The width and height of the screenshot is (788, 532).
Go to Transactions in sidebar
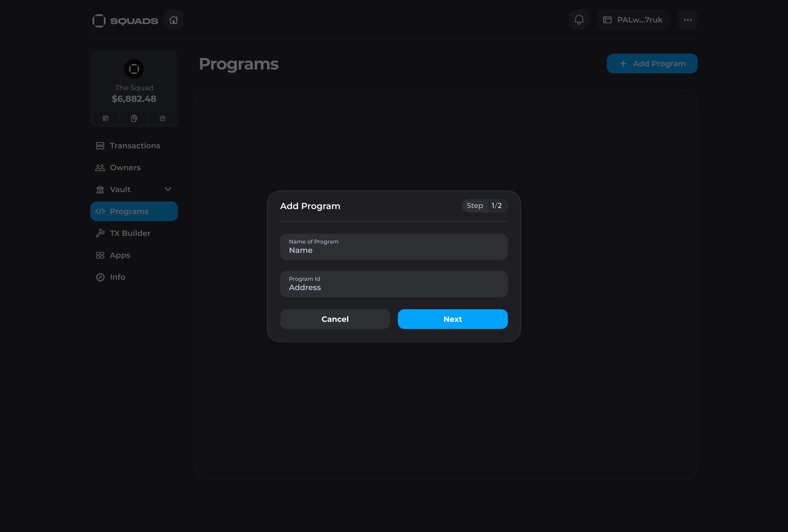pos(134,146)
